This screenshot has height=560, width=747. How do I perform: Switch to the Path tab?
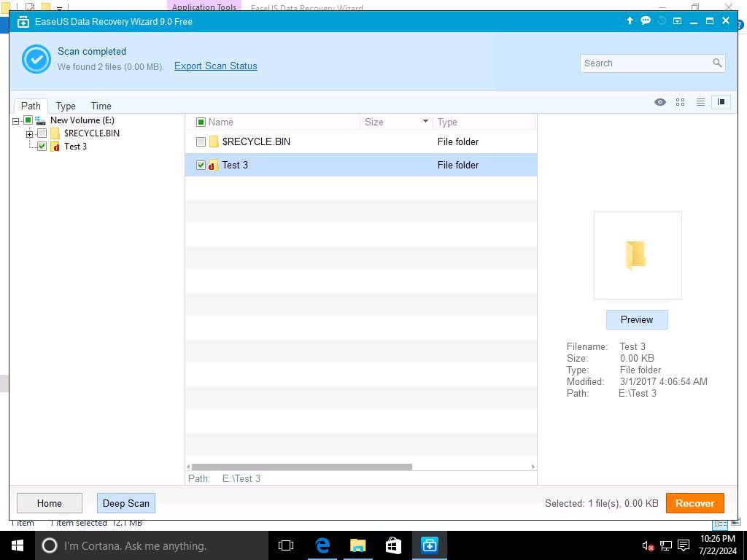(31, 106)
